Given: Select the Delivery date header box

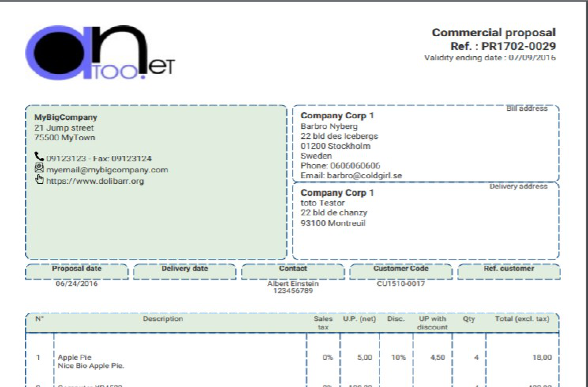Looking at the screenshot, I should (x=185, y=271).
